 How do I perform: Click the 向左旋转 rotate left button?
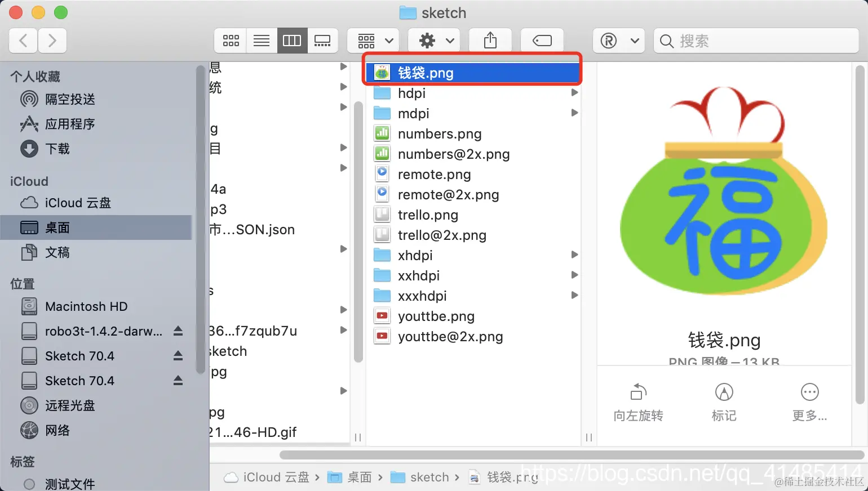tap(638, 403)
